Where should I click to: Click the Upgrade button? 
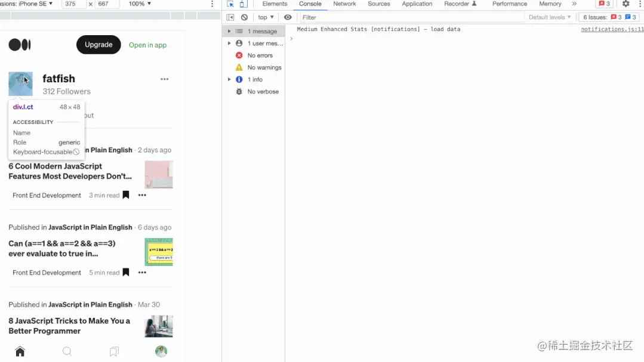click(x=98, y=44)
